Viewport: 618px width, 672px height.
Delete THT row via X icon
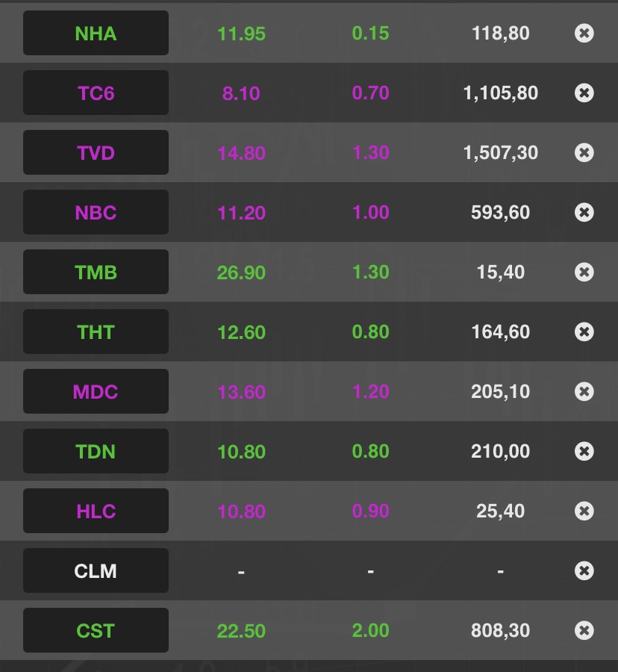point(584,332)
